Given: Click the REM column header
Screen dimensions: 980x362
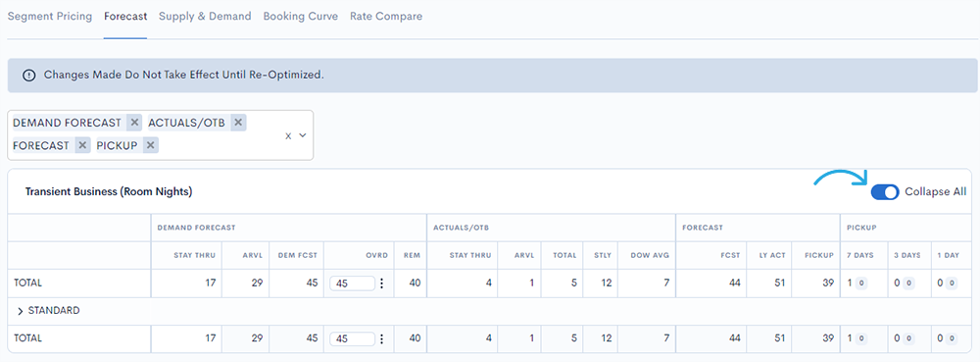Looking at the screenshot, I should 413,256.
